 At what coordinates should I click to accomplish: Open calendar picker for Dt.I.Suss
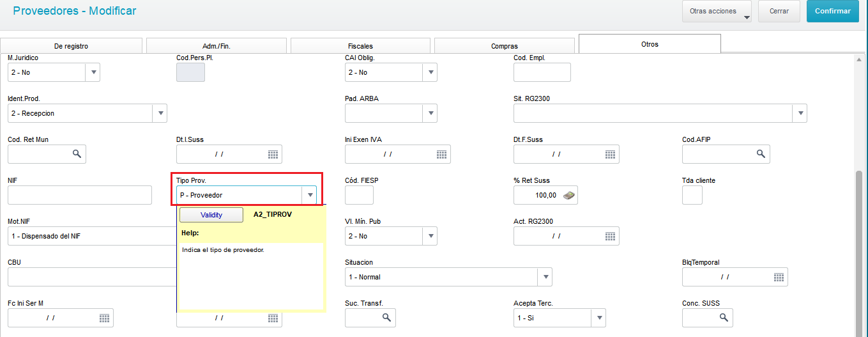[273, 154]
